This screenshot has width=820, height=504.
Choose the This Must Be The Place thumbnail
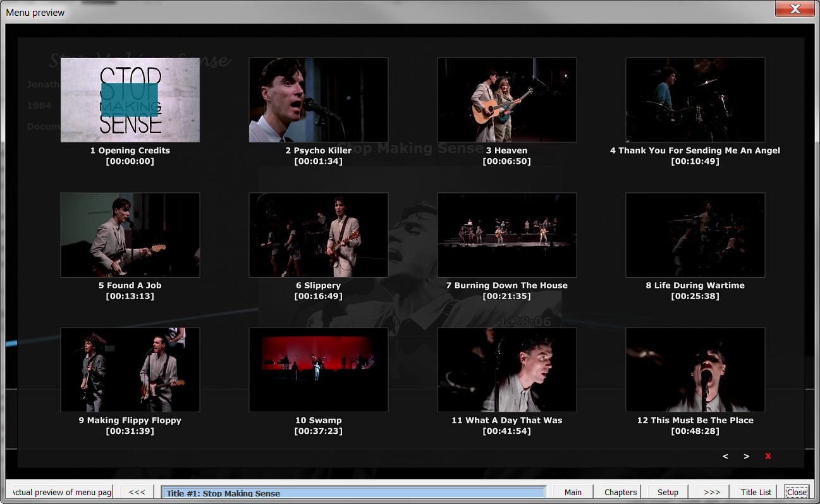(x=695, y=369)
